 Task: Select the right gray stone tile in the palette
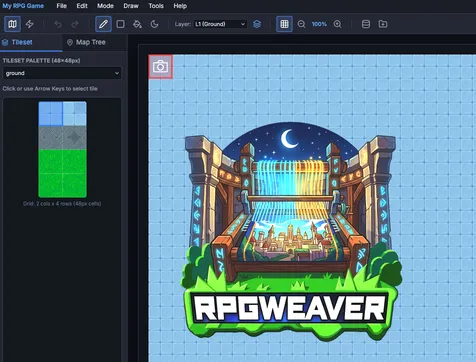click(x=74, y=138)
